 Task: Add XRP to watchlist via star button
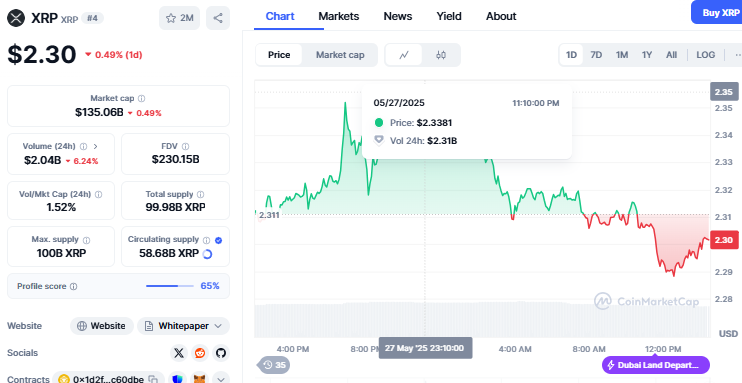pyautogui.click(x=179, y=18)
